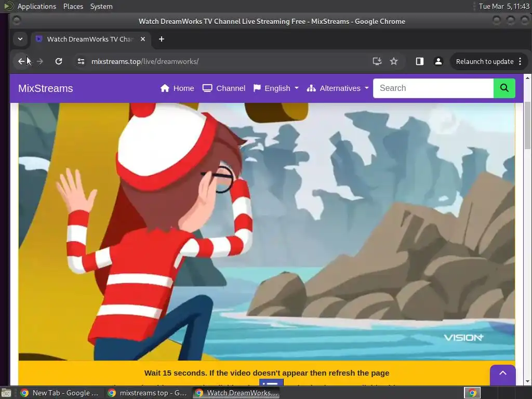The image size is (532, 399).
Task: Open the Chrome profile menu
Action: coord(438,61)
